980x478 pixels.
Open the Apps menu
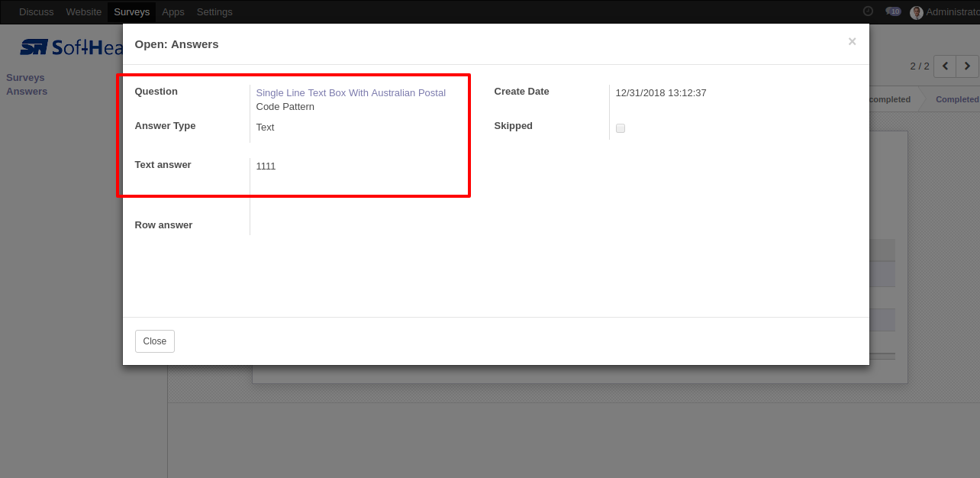click(x=173, y=12)
